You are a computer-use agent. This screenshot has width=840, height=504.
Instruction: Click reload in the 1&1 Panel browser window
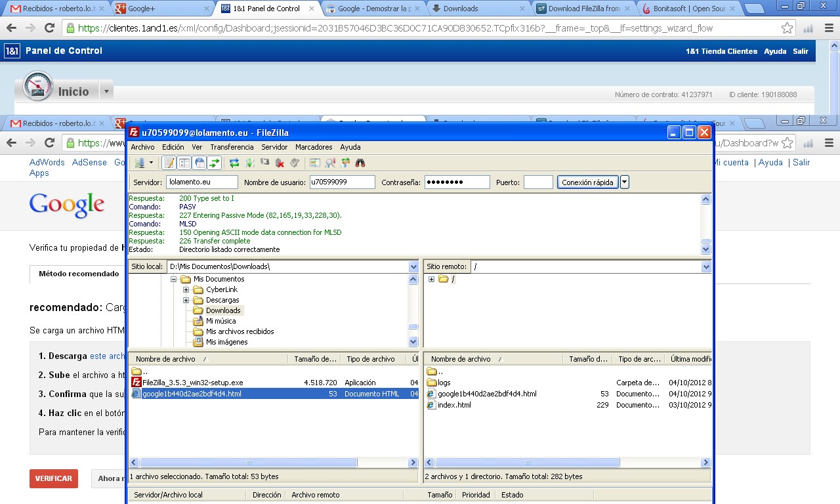tap(49, 28)
